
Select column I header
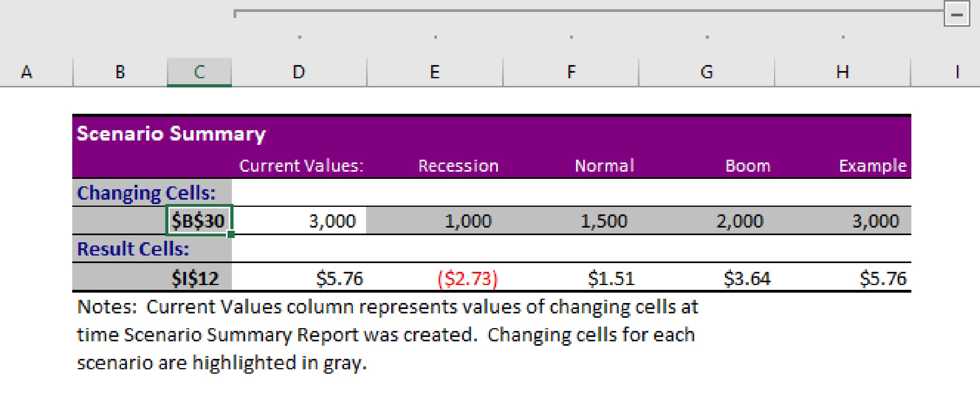click(957, 72)
